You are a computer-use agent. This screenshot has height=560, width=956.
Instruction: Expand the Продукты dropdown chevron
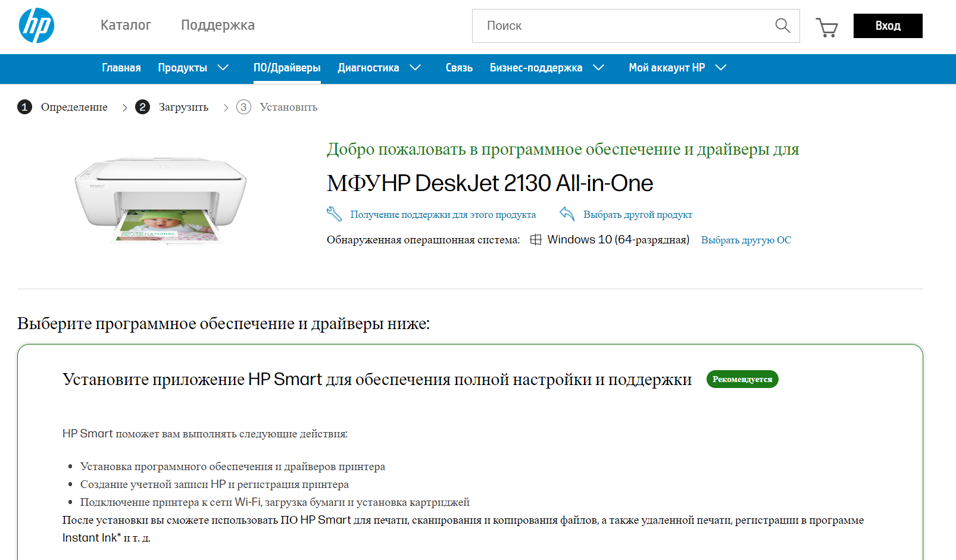223,68
